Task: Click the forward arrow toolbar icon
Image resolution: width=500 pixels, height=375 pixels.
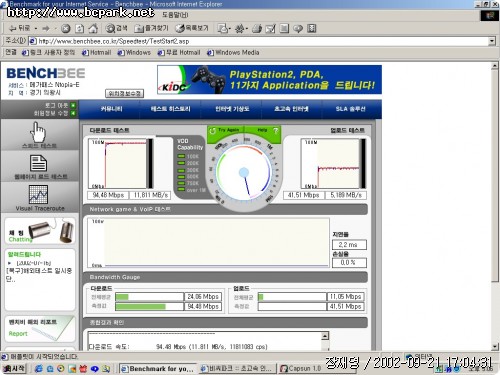Action: (x=46, y=29)
